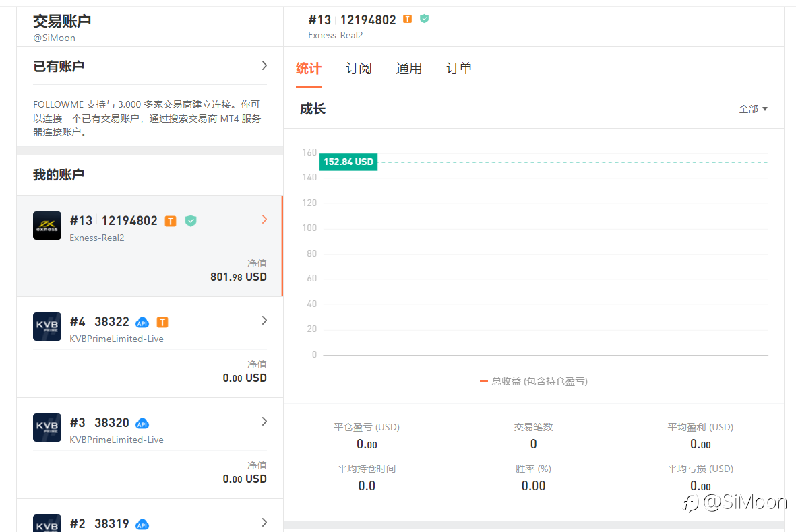Open account #13 with its orange chevron
796x532 pixels.
264,219
